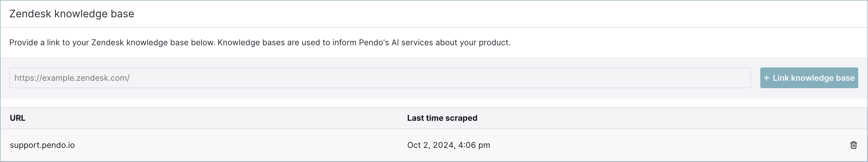
Task: Click the sentence starting 'Provide a link'
Action: 112,43
